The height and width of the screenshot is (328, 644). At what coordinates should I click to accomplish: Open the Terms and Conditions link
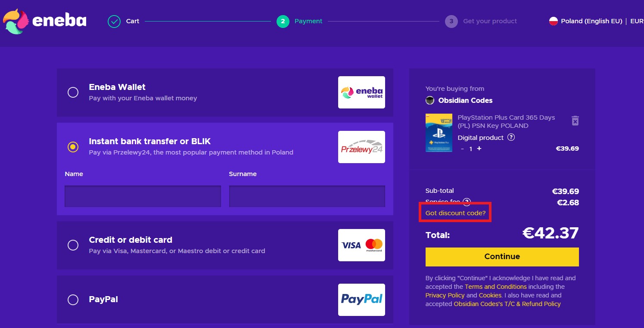pyautogui.click(x=495, y=287)
